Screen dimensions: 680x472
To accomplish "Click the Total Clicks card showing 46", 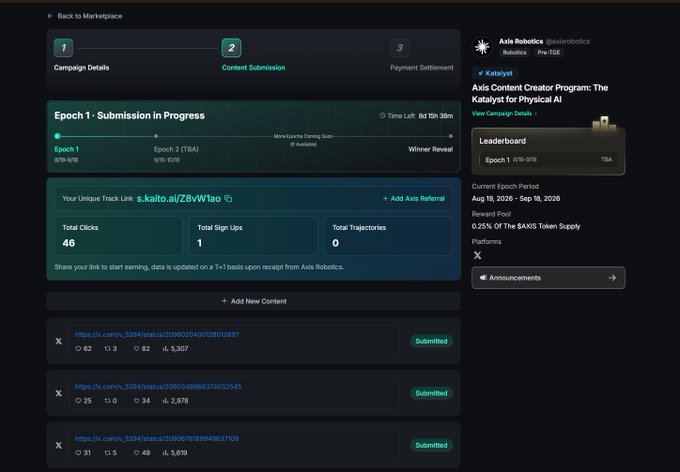I will click(119, 236).
